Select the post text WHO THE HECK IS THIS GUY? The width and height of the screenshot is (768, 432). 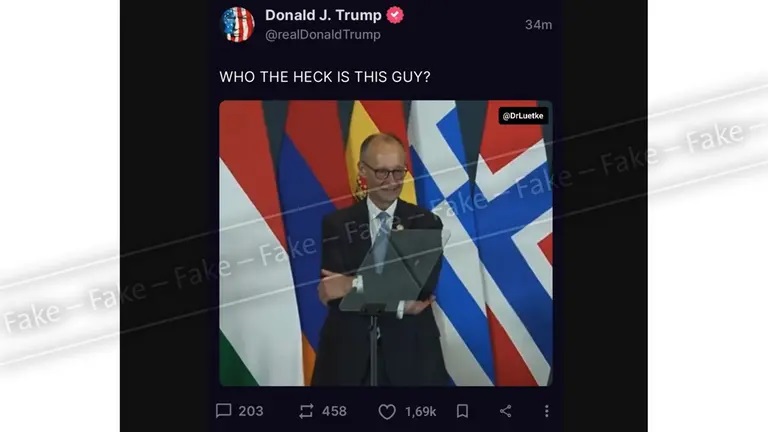tap(325, 77)
